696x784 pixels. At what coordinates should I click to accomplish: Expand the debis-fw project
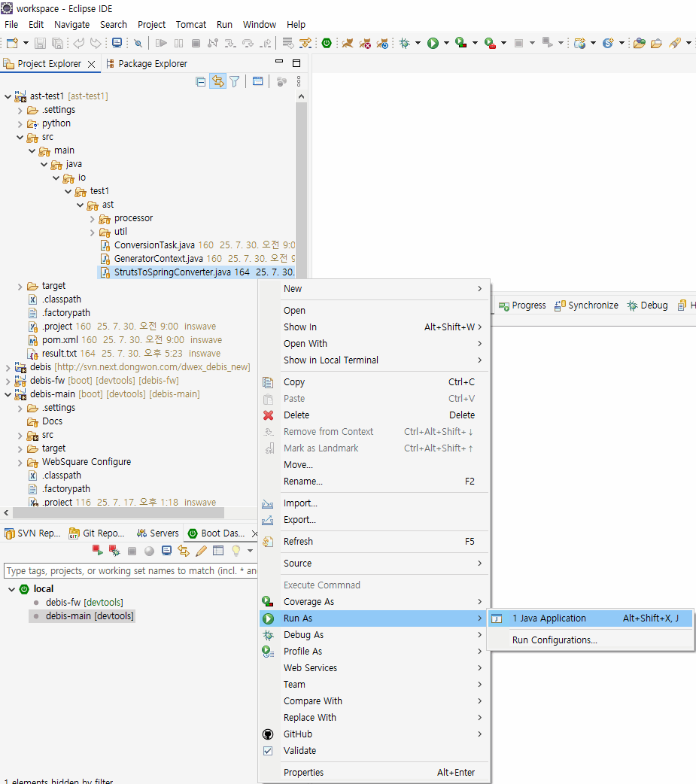[x=8, y=381]
